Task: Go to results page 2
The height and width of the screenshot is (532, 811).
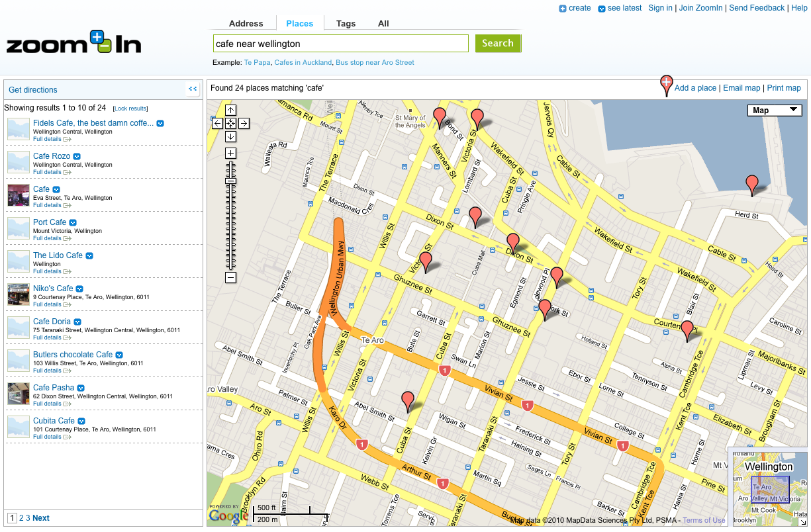Action: pyautogui.click(x=21, y=518)
